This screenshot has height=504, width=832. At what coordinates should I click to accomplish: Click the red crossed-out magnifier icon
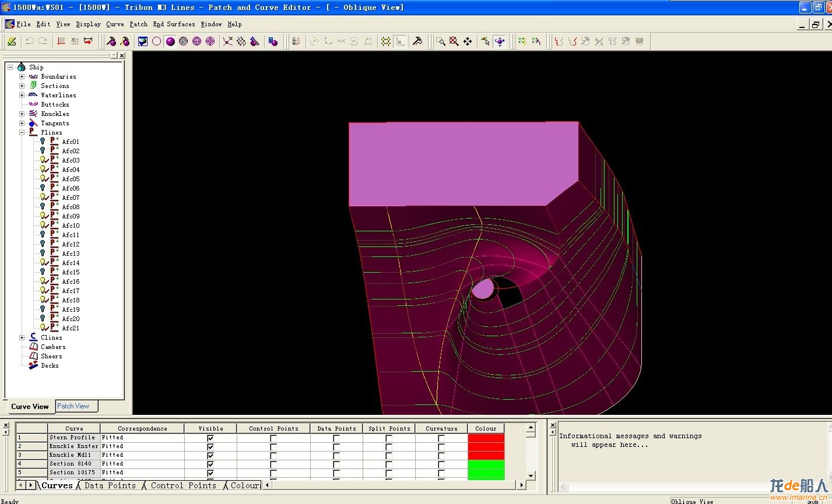pyautogui.click(x=454, y=41)
